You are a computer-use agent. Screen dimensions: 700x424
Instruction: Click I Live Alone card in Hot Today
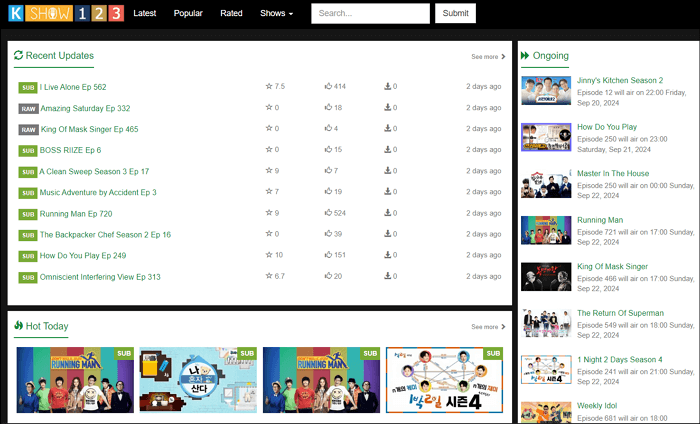click(x=198, y=380)
